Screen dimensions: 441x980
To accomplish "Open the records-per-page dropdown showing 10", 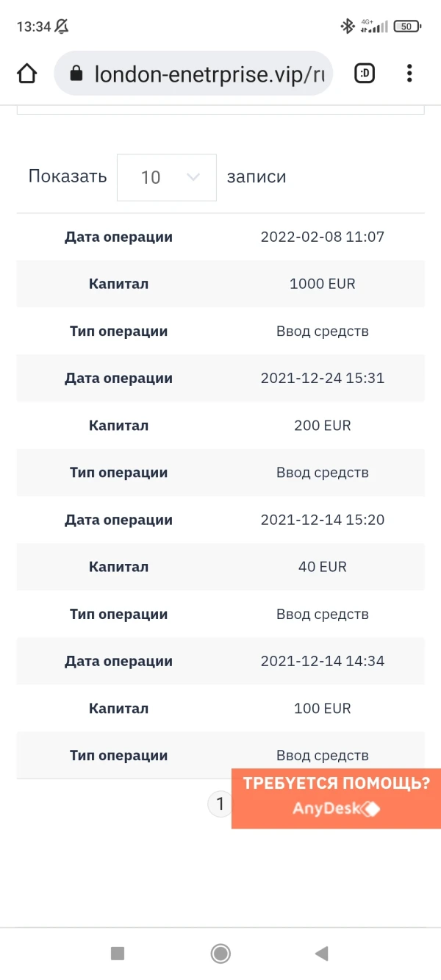I will pyautogui.click(x=167, y=177).
